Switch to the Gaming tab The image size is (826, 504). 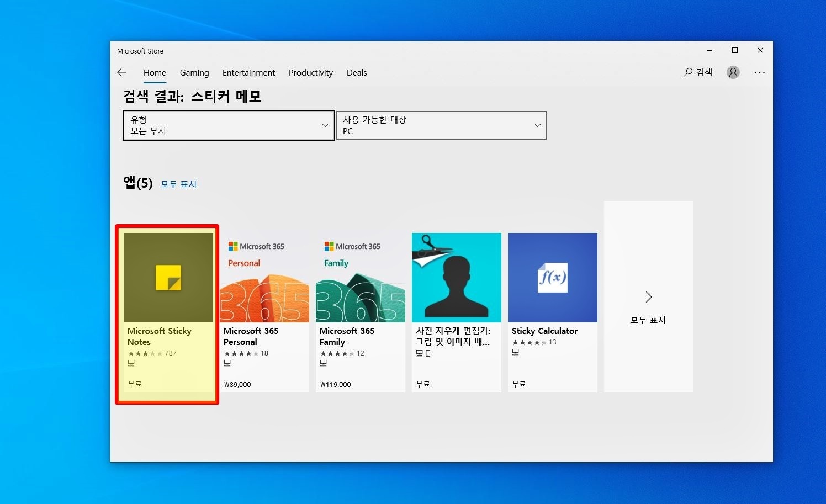194,72
